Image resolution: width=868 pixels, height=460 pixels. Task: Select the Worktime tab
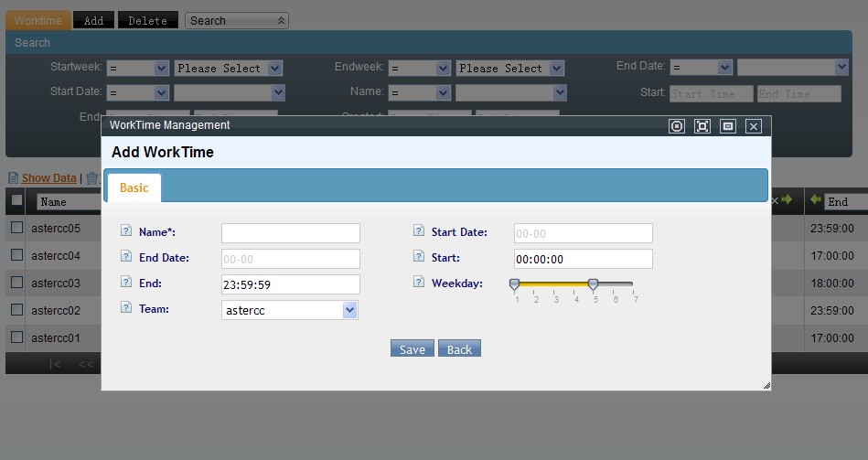click(x=38, y=20)
